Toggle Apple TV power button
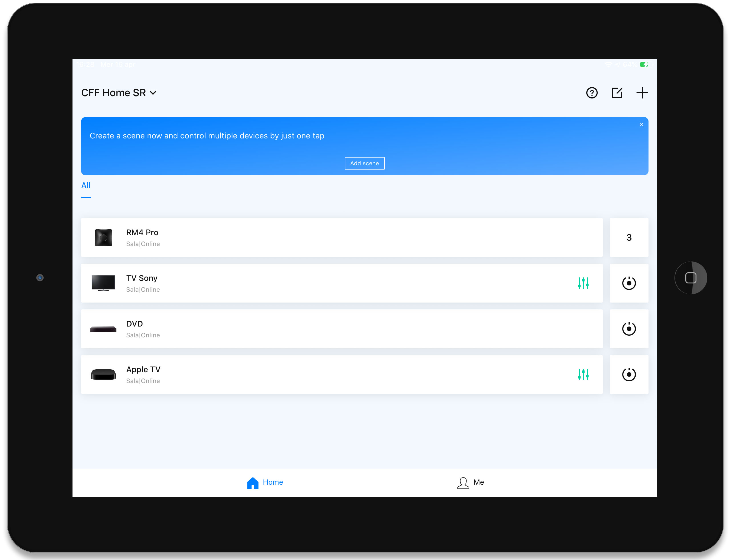Image resolution: width=731 pixels, height=560 pixels. (x=629, y=374)
